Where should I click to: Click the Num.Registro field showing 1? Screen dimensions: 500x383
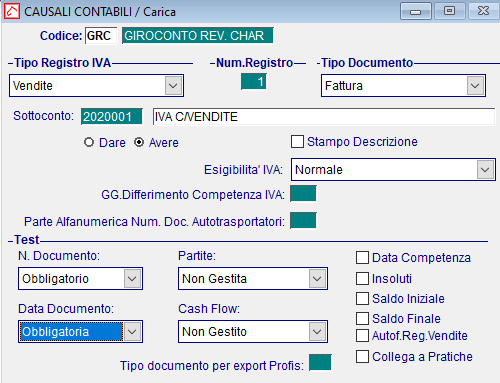254,82
